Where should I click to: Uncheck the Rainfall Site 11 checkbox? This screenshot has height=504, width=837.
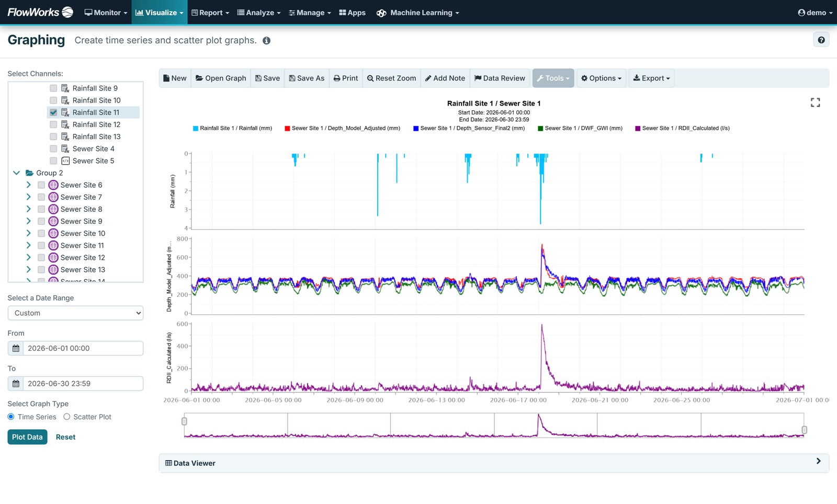(x=53, y=112)
